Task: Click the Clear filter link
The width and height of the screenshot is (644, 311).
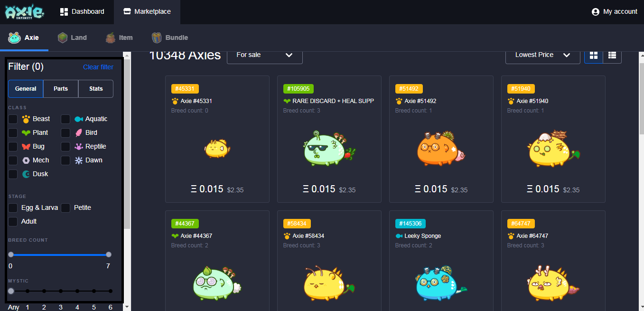Action: click(x=98, y=67)
